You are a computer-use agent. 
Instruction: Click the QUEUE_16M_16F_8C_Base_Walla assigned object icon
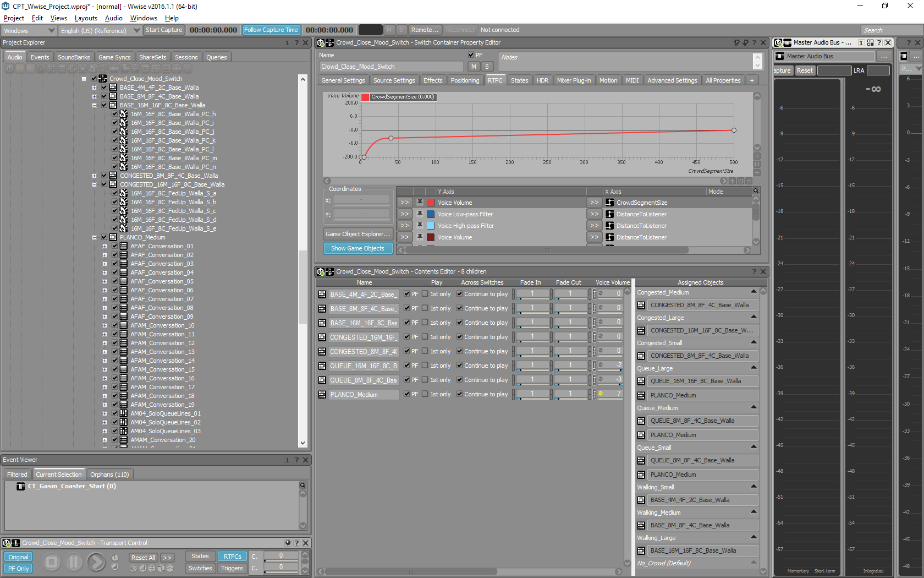pos(641,381)
